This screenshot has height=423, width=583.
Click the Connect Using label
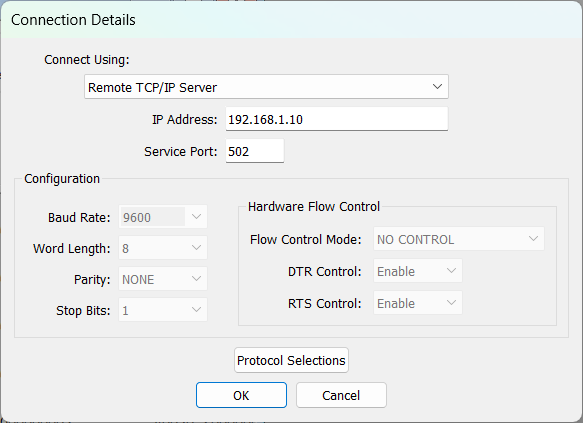[x=87, y=59]
